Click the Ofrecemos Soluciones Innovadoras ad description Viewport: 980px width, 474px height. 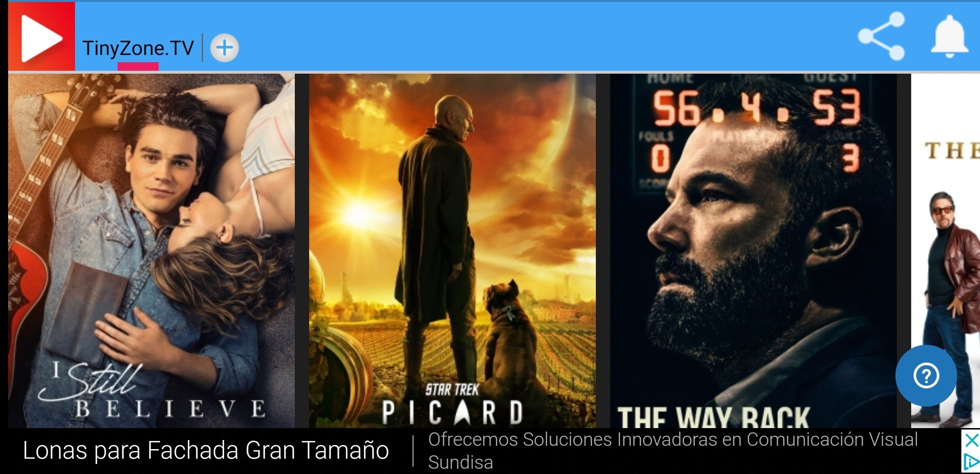coord(673,440)
